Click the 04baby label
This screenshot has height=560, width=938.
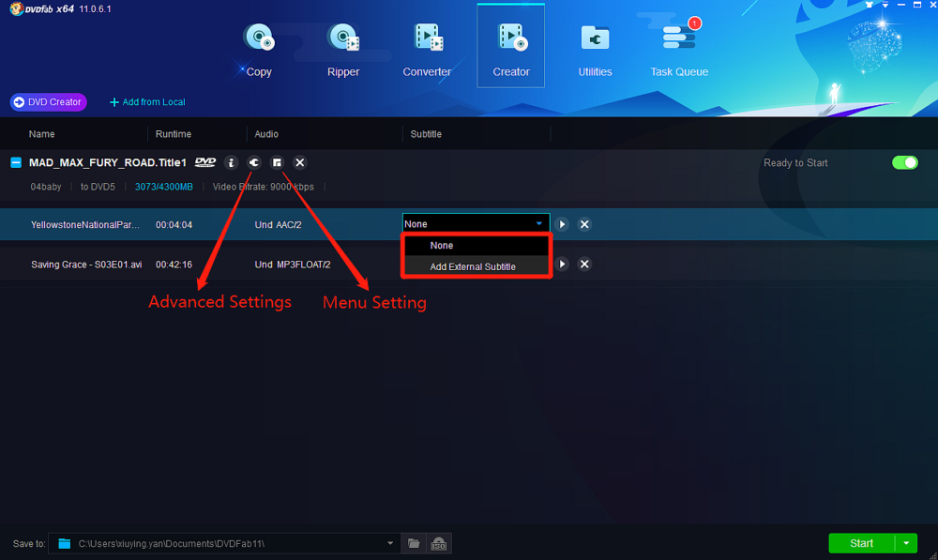46,187
